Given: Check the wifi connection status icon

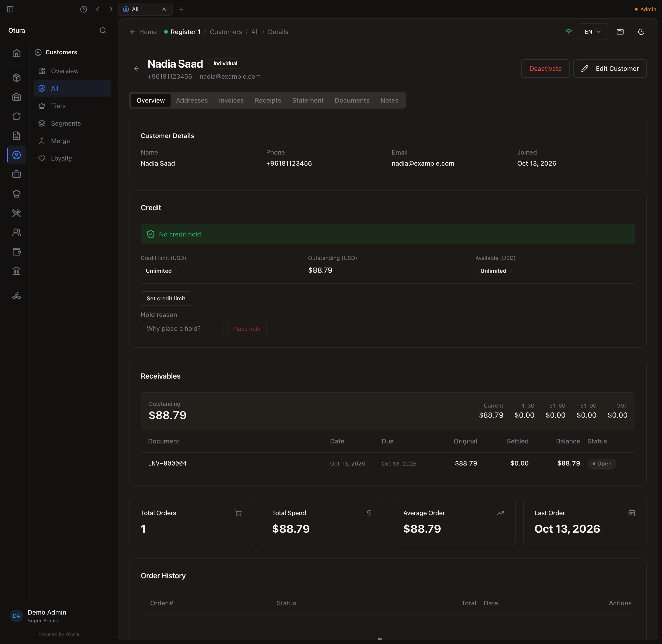Looking at the screenshot, I should coord(568,32).
